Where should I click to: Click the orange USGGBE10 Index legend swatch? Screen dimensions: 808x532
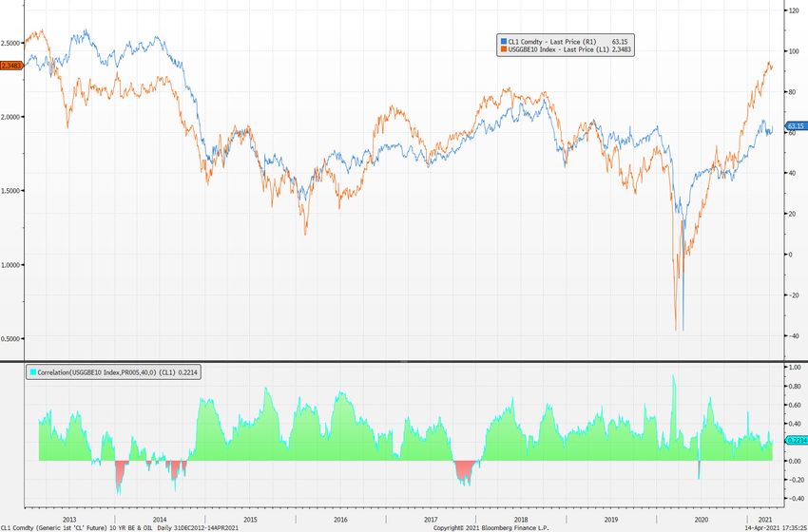[x=504, y=49]
